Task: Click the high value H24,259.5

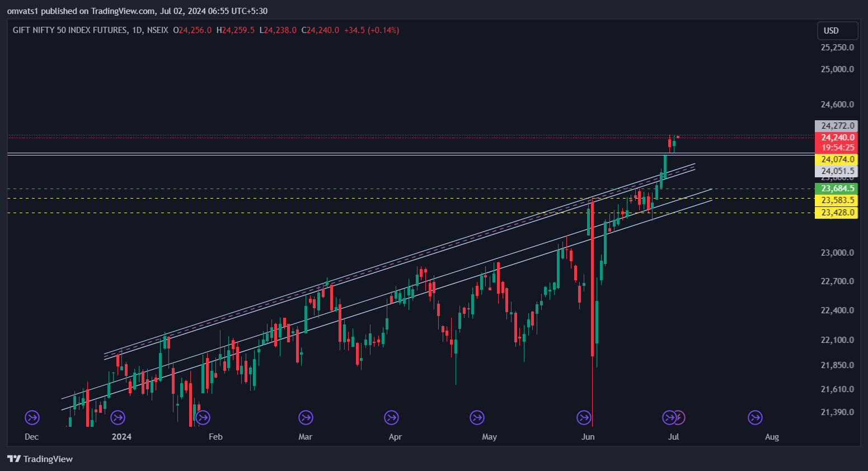Action: pyautogui.click(x=236, y=30)
